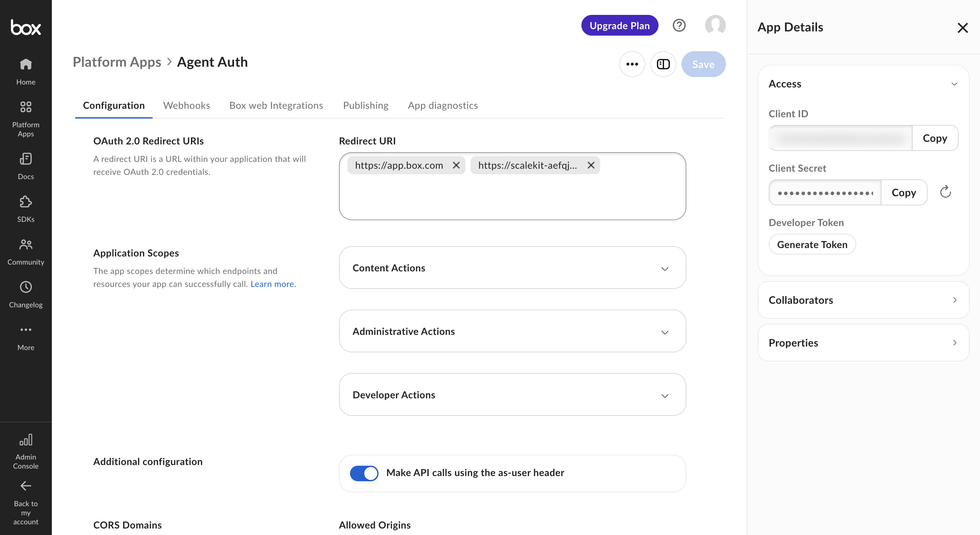
Task: Click the Upgrade Plan button
Action: point(619,26)
